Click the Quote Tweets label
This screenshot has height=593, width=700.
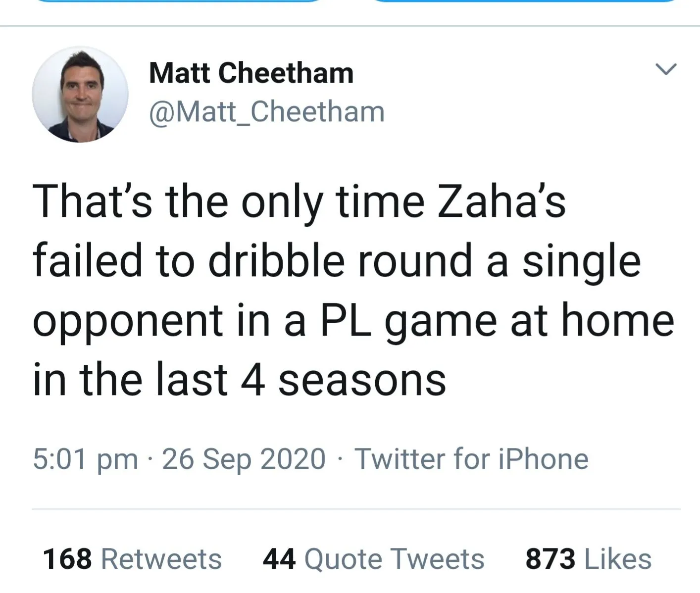[x=394, y=559]
